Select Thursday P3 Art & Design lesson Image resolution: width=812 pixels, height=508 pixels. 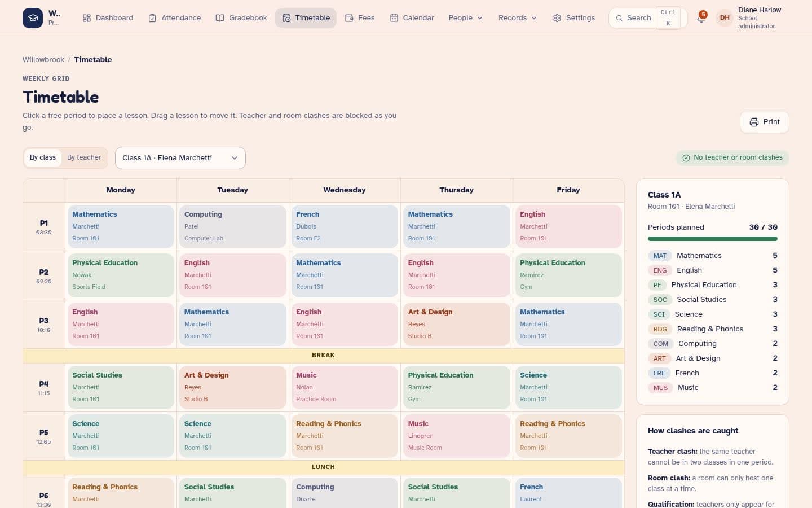457,324
